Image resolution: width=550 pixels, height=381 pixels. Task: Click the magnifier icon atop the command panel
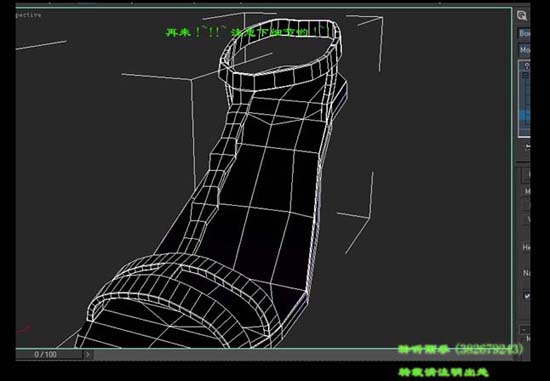pyautogui.click(x=522, y=15)
